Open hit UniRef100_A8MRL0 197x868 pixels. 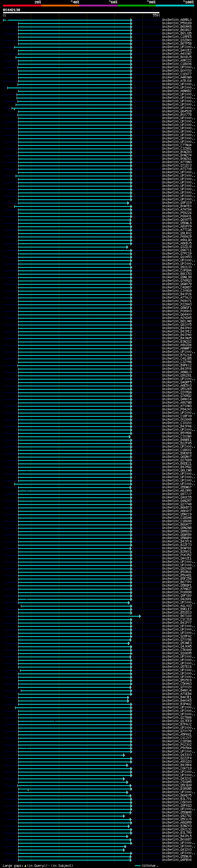click(177, 20)
